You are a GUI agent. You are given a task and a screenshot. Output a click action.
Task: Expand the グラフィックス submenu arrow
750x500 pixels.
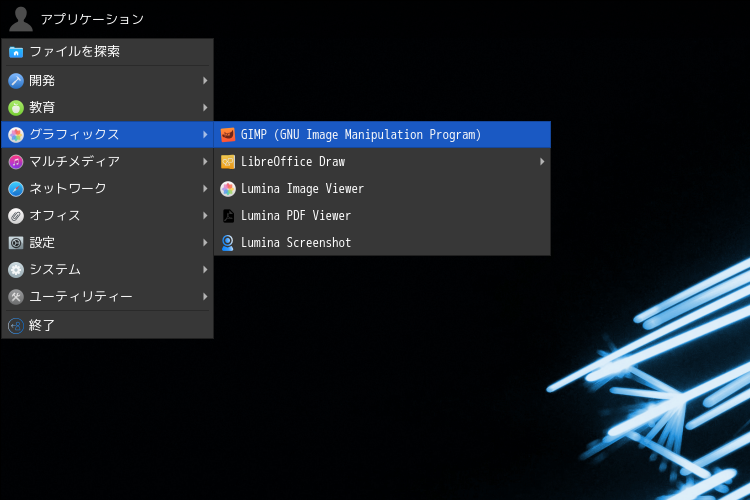pyautogui.click(x=205, y=135)
